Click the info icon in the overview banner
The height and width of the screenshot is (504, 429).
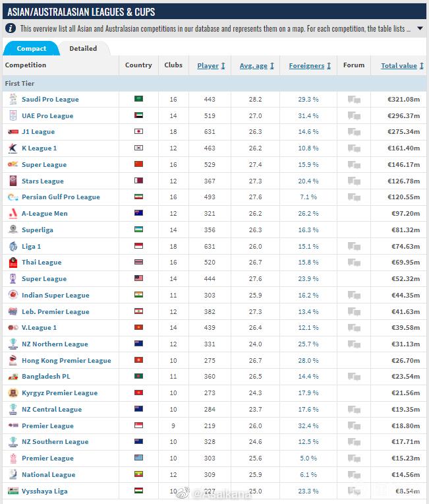pyautogui.click(x=11, y=28)
